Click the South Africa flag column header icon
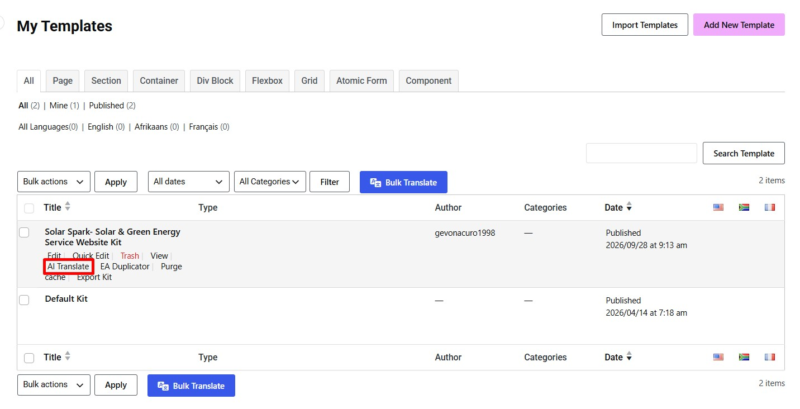Image resolution: width=800 pixels, height=409 pixels. (x=744, y=207)
